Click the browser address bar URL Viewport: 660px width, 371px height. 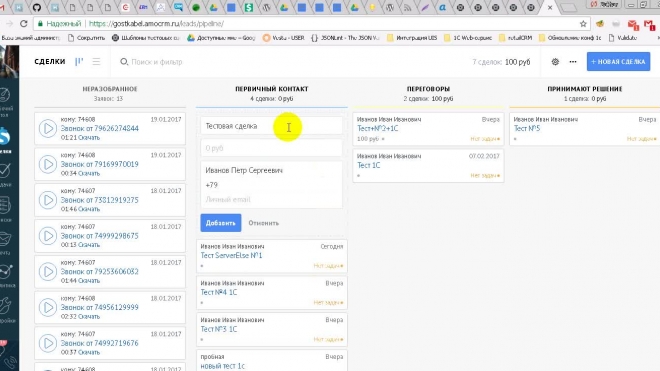[156, 24]
